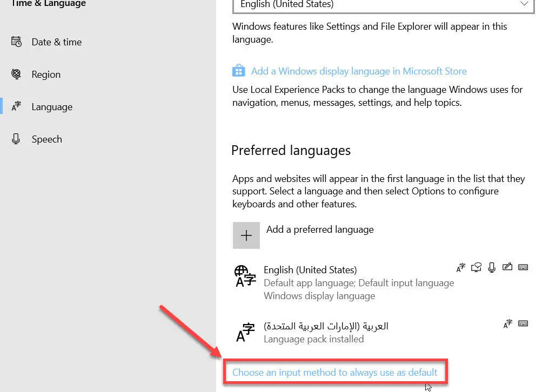Switch to the Language section
The image size is (556, 392).
(x=52, y=106)
